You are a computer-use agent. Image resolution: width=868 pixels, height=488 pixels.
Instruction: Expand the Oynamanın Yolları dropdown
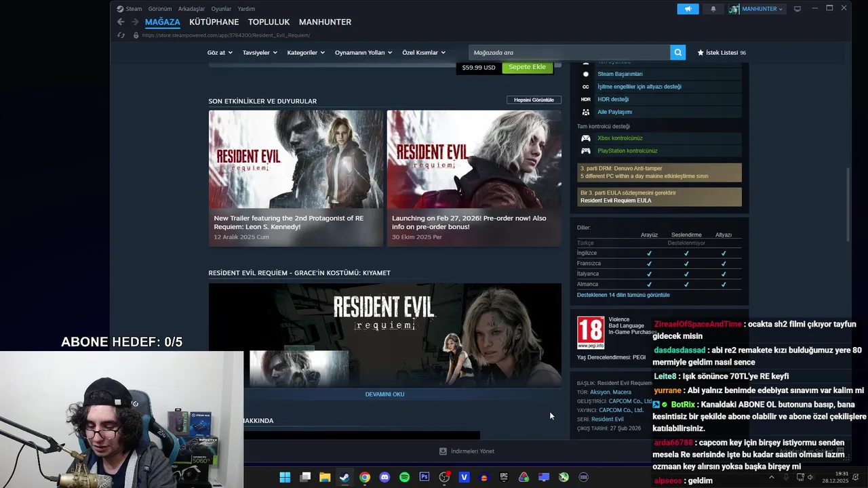363,52
